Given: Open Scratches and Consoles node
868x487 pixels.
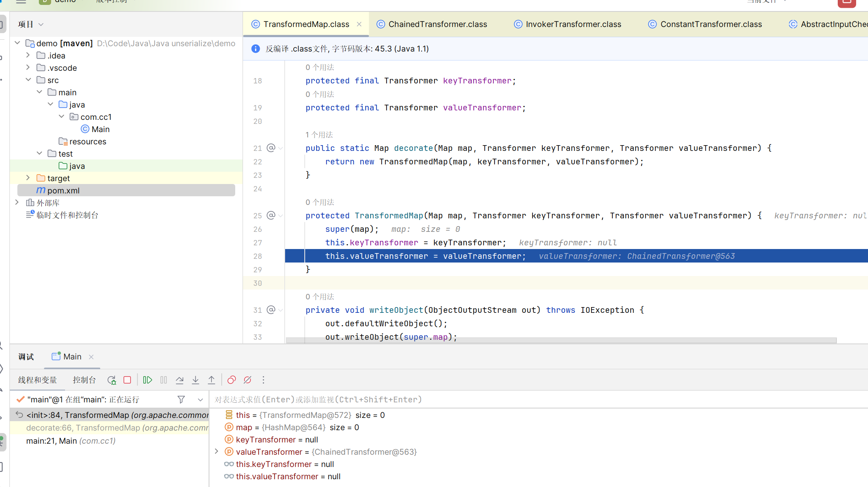Looking at the screenshot, I should (x=63, y=215).
